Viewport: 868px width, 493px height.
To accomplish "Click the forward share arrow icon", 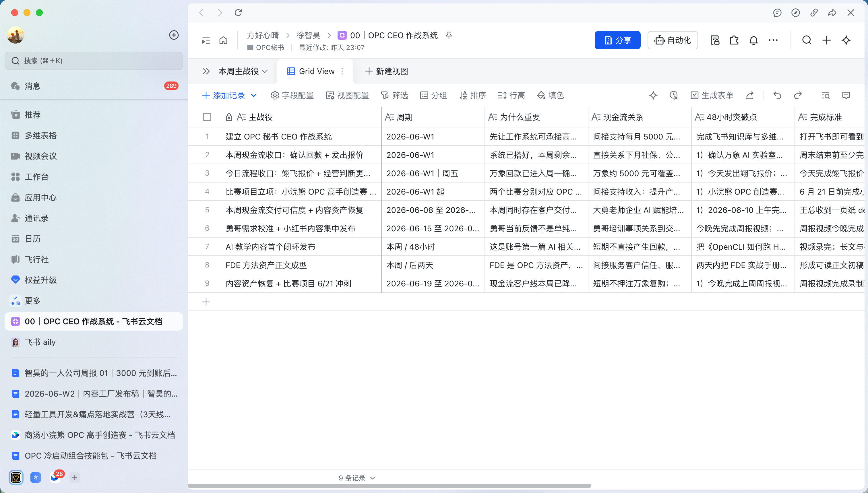I will pyautogui.click(x=832, y=13).
